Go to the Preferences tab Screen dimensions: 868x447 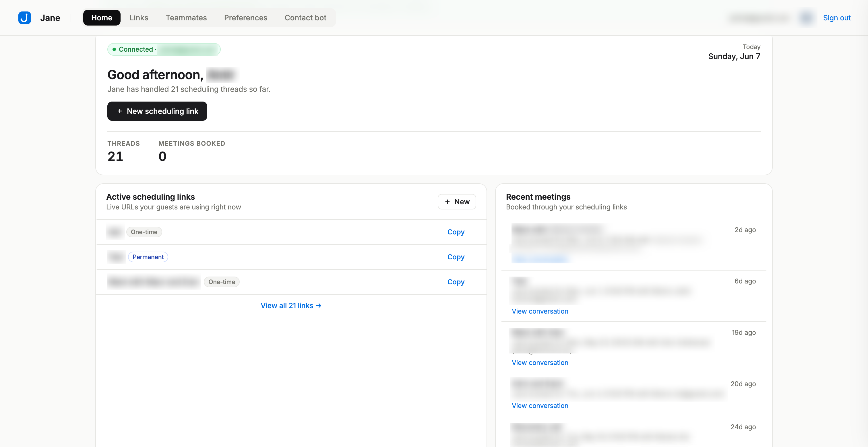(x=246, y=18)
